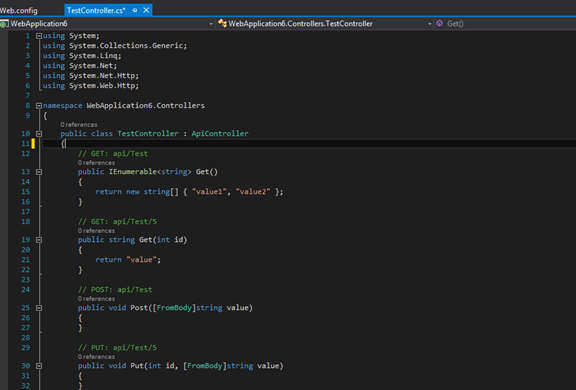Click 'using System.Web.Http;' line

click(x=91, y=86)
